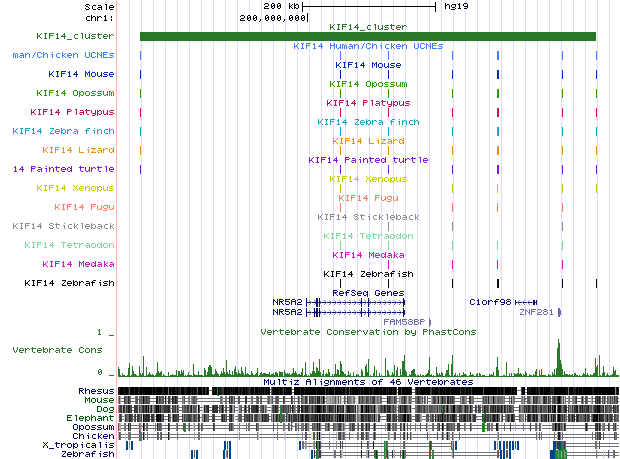This screenshot has width=620, height=459.
Task: Open the ZNF281 gene entry
Action: pyautogui.click(x=536, y=312)
